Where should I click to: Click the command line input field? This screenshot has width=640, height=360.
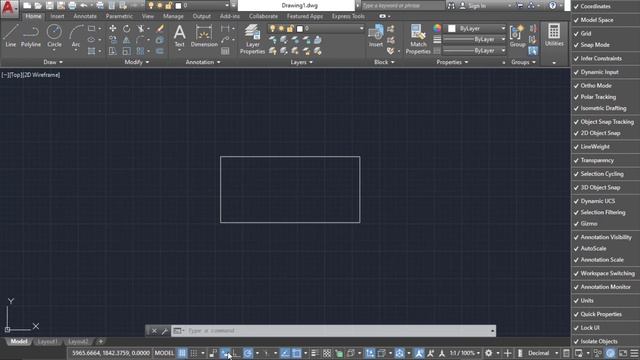coord(339,331)
